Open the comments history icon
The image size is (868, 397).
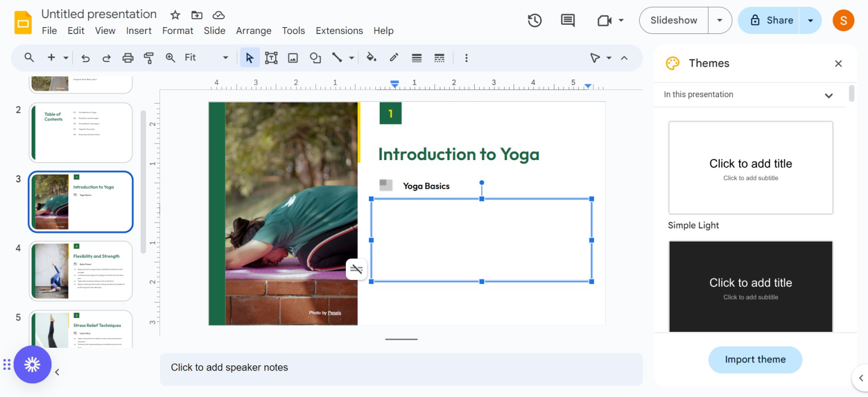[567, 20]
